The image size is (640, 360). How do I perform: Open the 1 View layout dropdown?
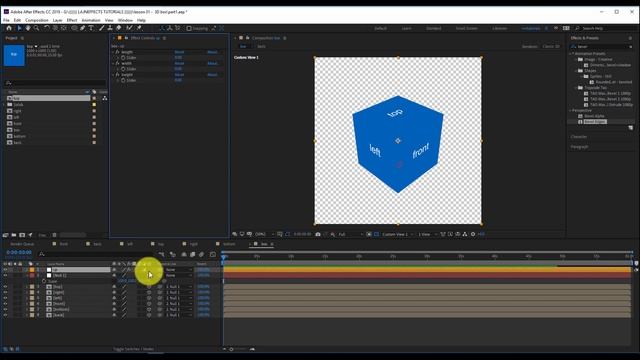pos(427,234)
